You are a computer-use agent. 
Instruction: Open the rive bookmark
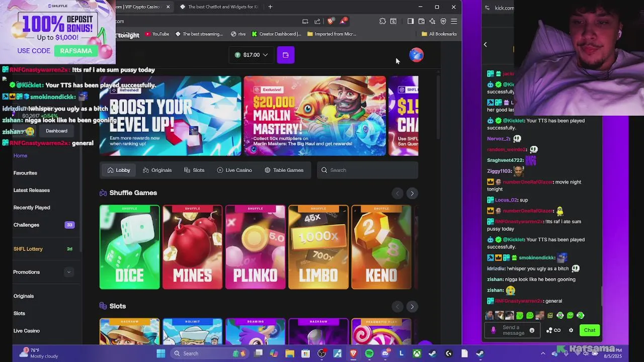point(238,34)
